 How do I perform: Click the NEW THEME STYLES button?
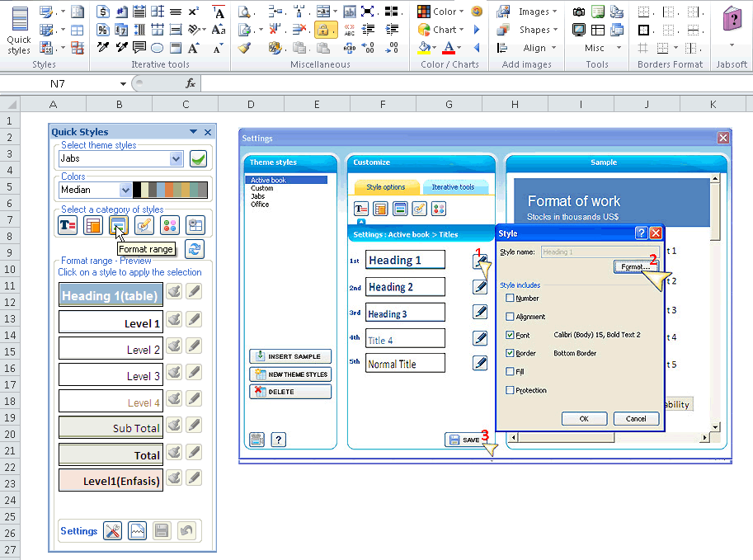click(290, 374)
